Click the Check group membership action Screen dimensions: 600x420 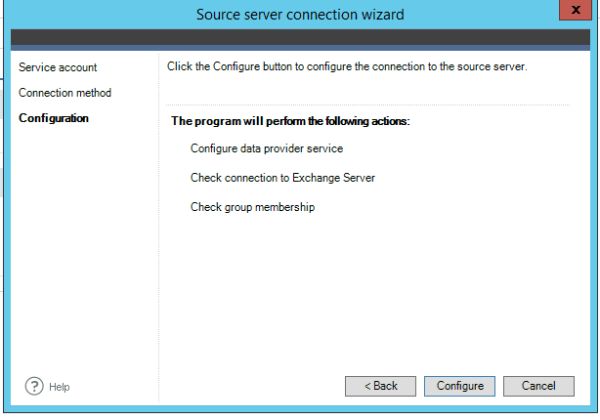(253, 207)
